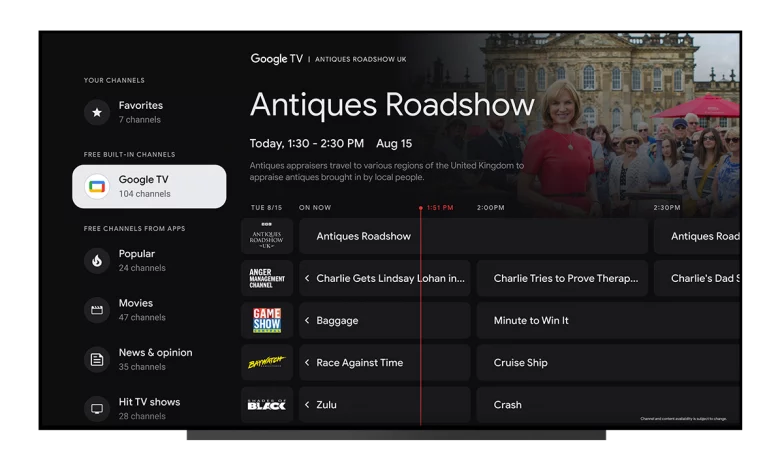Viewport: 780px width, 470px height.
Task: Select the on-now Antiques Roadshow program
Action: click(473, 236)
